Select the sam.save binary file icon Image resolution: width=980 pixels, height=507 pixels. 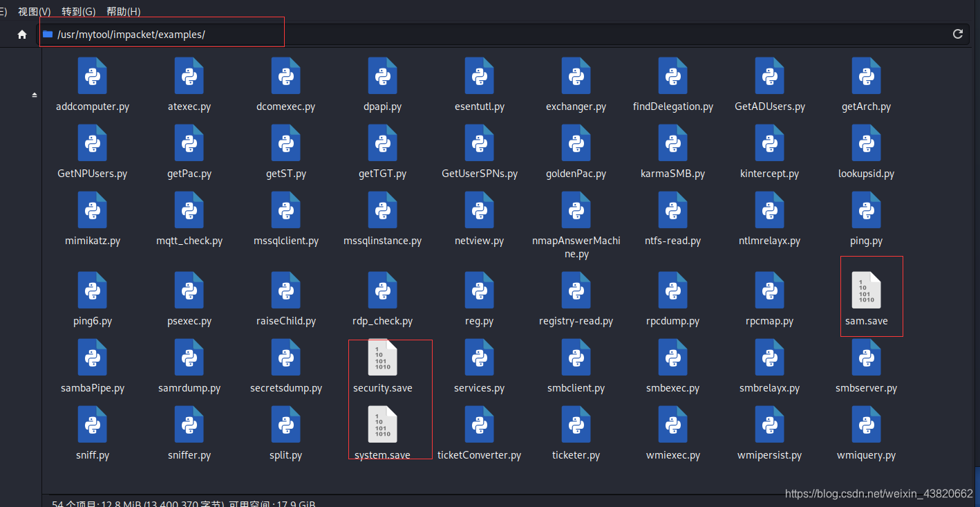tap(867, 291)
